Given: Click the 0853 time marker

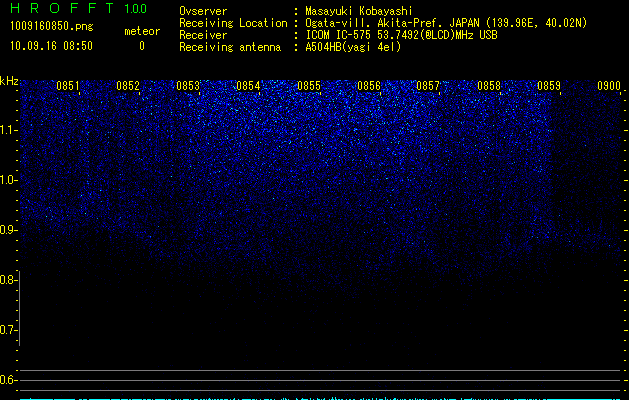Looking at the screenshot, I should [188, 86].
